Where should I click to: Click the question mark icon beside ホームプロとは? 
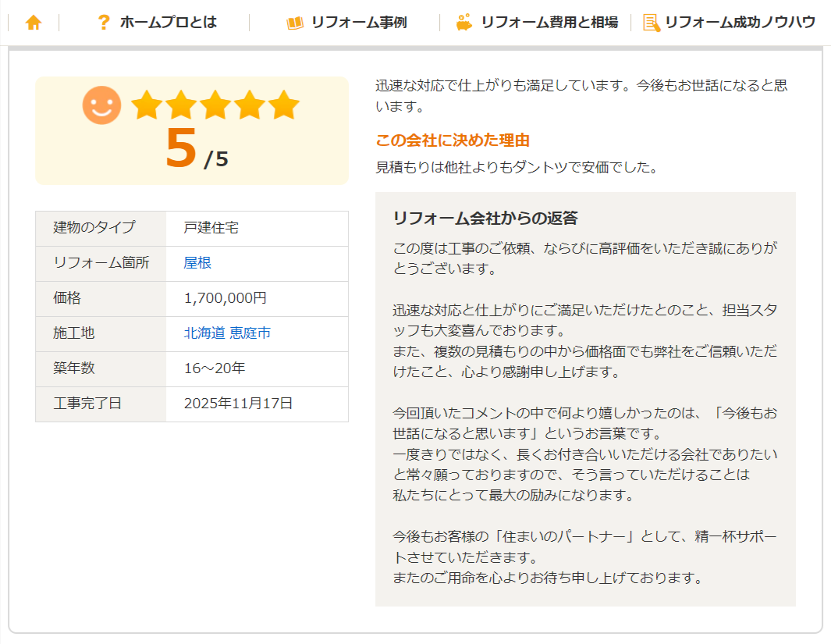point(103,23)
